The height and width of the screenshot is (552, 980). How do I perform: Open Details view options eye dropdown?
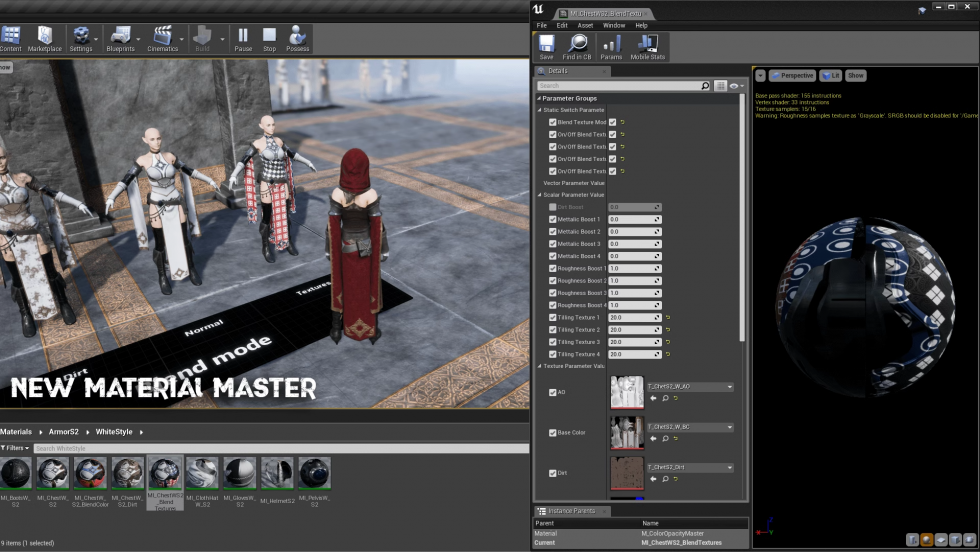[x=737, y=86]
